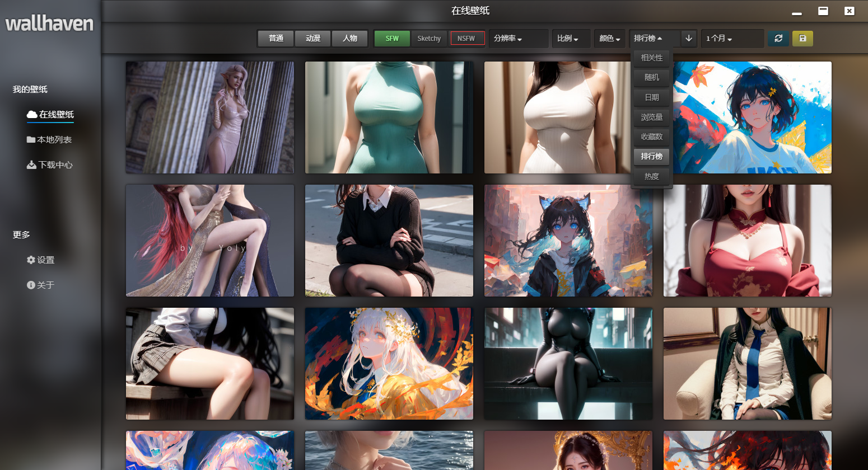Enable the Sketchy purity filter
The height and width of the screenshot is (470, 868).
click(x=429, y=39)
